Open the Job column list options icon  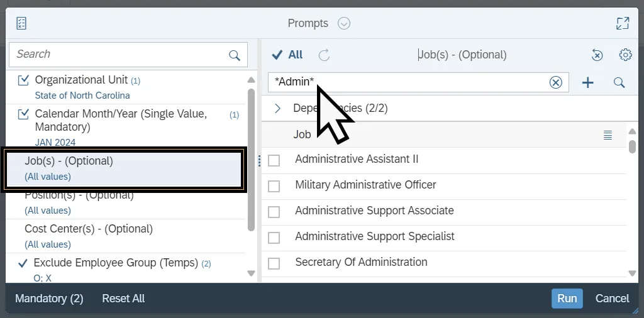tap(608, 134)
